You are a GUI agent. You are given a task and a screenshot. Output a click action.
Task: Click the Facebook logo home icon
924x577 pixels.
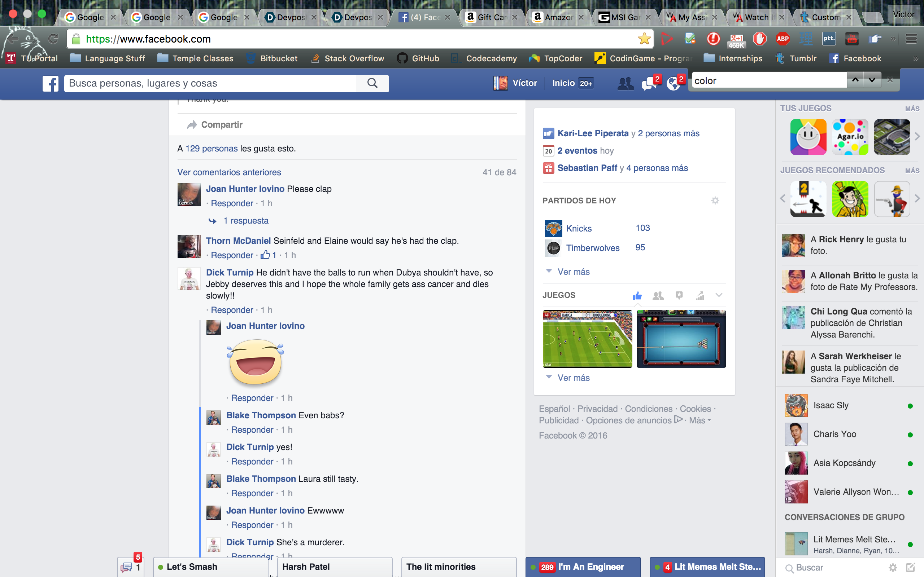(x=51, y=83)
